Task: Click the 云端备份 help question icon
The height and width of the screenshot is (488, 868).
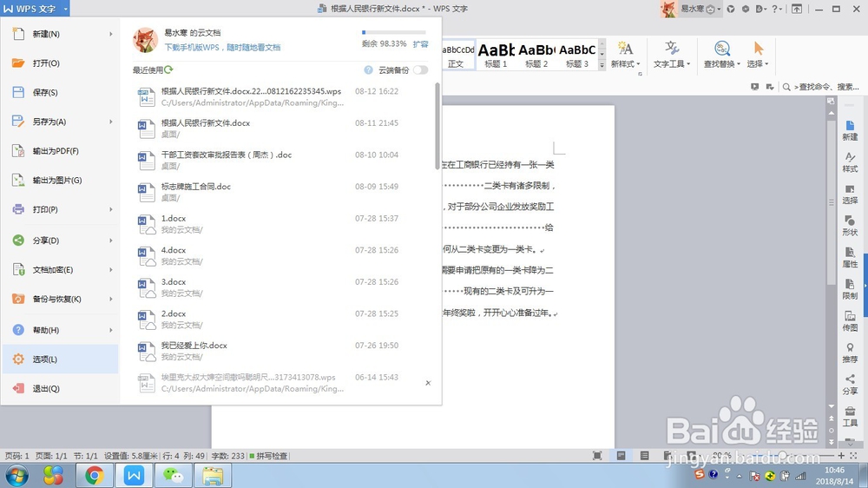Action: 368,69
